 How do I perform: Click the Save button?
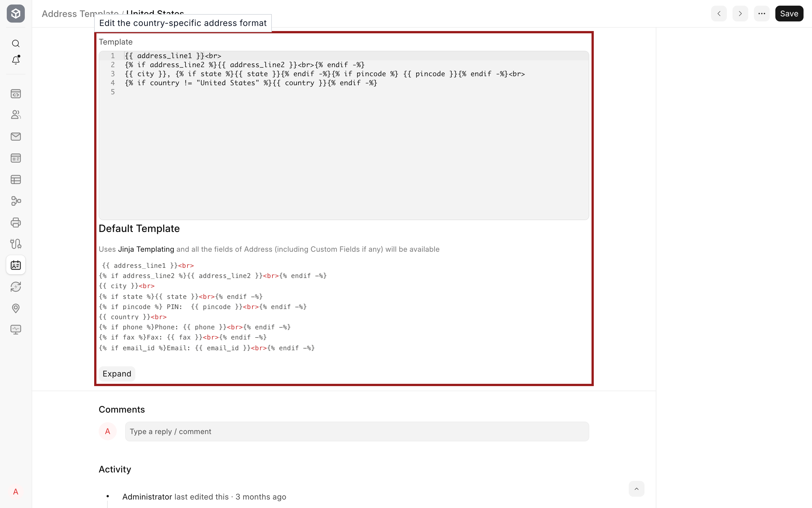(789, 14)
